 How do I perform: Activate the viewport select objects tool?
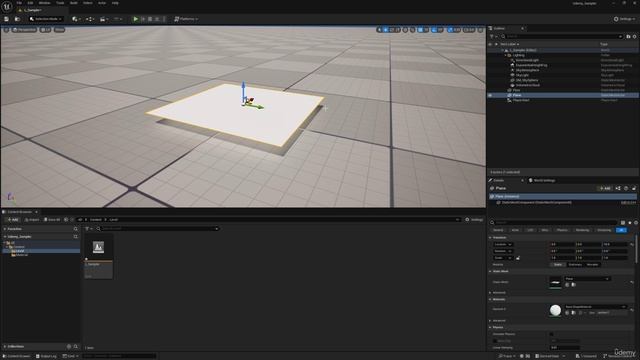coord(380,30)
